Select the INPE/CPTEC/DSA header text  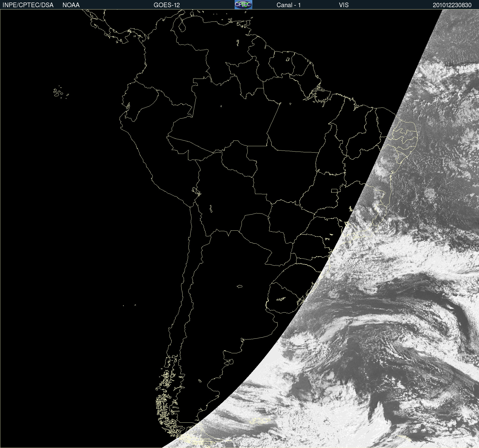28,5
